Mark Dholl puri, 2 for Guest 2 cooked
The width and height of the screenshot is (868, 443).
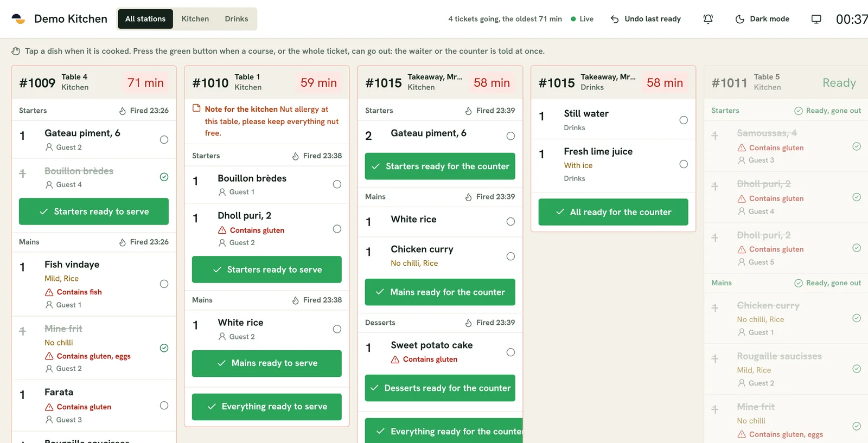pyautogui.click(x=337, y=229)
